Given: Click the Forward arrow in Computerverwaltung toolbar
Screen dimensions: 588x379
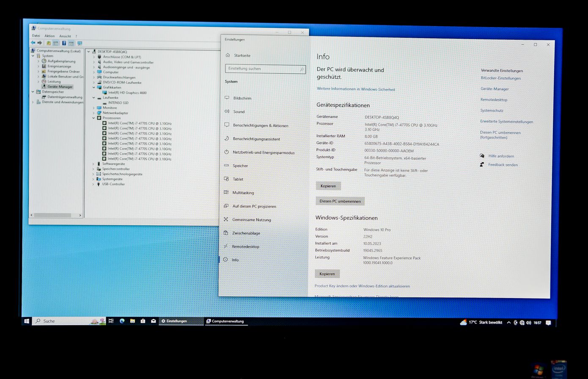Looking at the screenshot, I should (x=40, y=43).
